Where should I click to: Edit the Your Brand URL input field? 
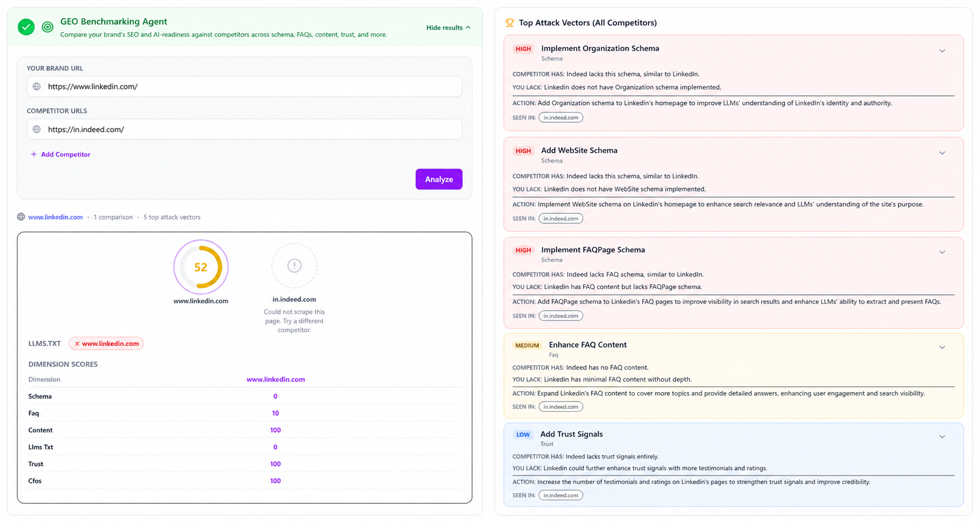point(244,87)
